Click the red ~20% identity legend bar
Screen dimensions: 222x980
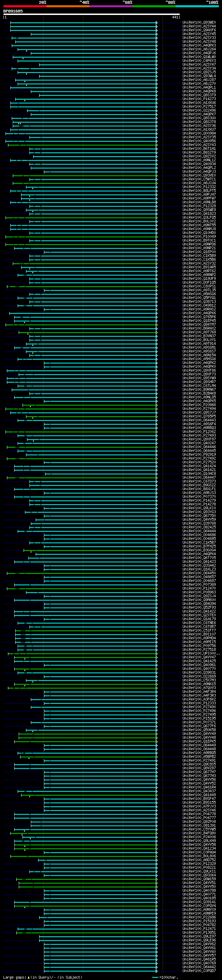(25, 6)
